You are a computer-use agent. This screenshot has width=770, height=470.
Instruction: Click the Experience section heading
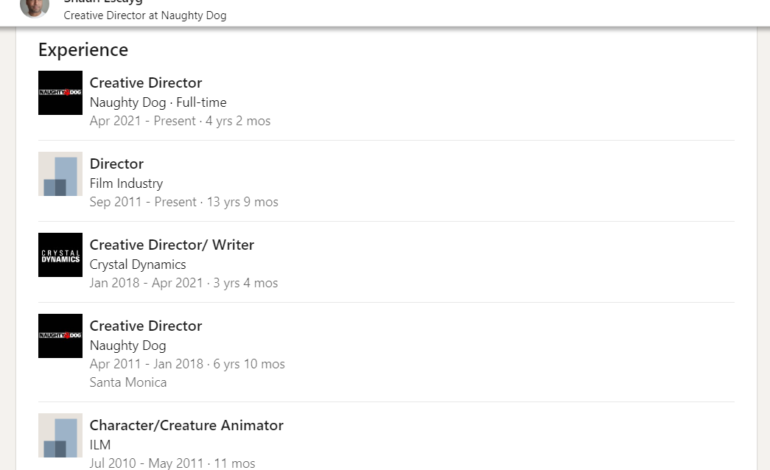(x=83, y=50)
